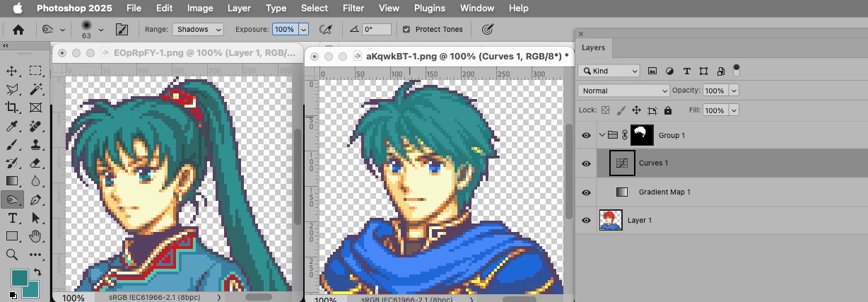The image size is (868, 302).
Task: Open the brush preset picker arrow
Action: (x=101, y=30)
